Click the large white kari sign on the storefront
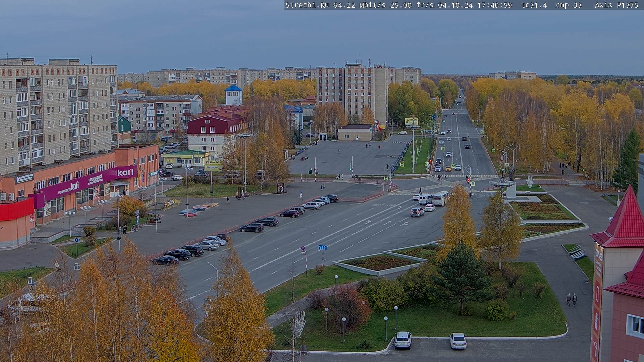 125,172
